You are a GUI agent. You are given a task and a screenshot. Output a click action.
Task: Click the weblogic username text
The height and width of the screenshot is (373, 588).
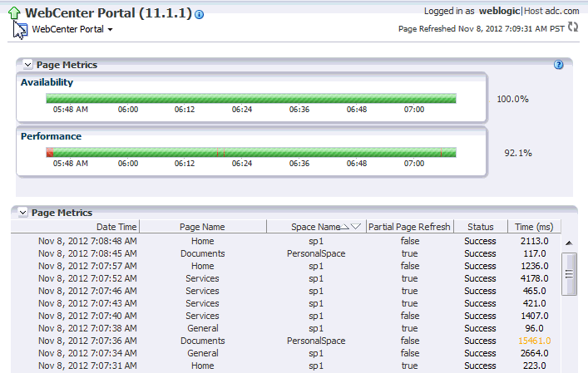click(500, 12)
